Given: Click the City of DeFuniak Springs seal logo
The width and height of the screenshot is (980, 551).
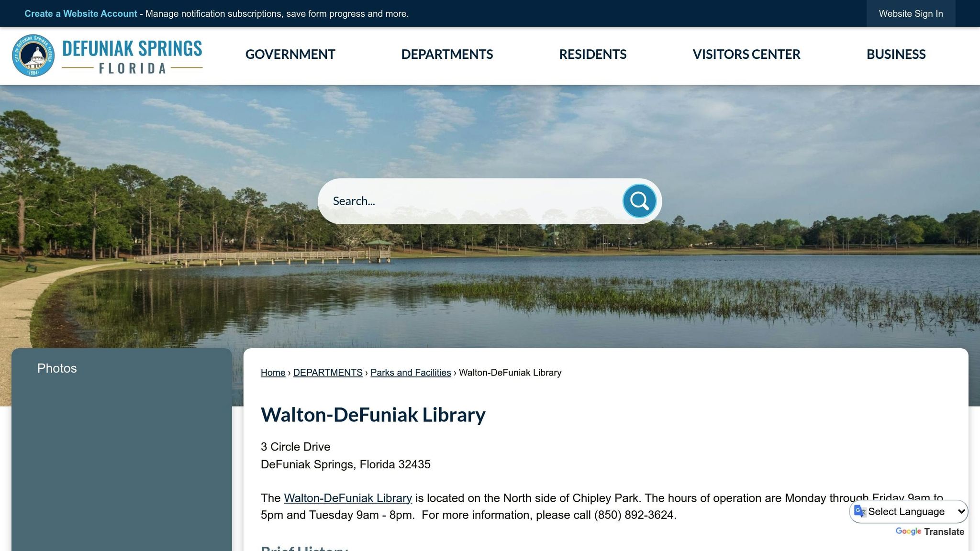Looking at the screenshot, I should pyautogui.click(x=33, y=55).
